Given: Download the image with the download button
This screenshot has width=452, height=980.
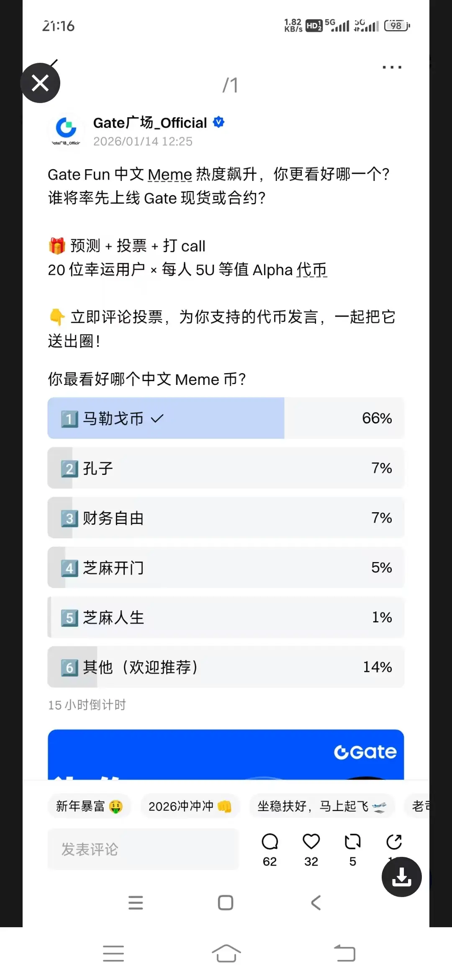Looking at the screenshot, I should coord(401,877).
